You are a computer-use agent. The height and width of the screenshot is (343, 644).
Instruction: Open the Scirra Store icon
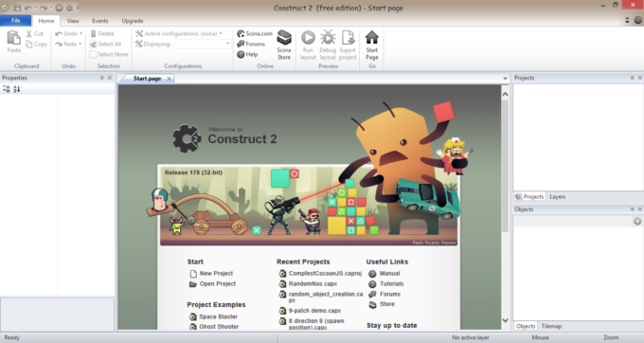coord(284,38)
